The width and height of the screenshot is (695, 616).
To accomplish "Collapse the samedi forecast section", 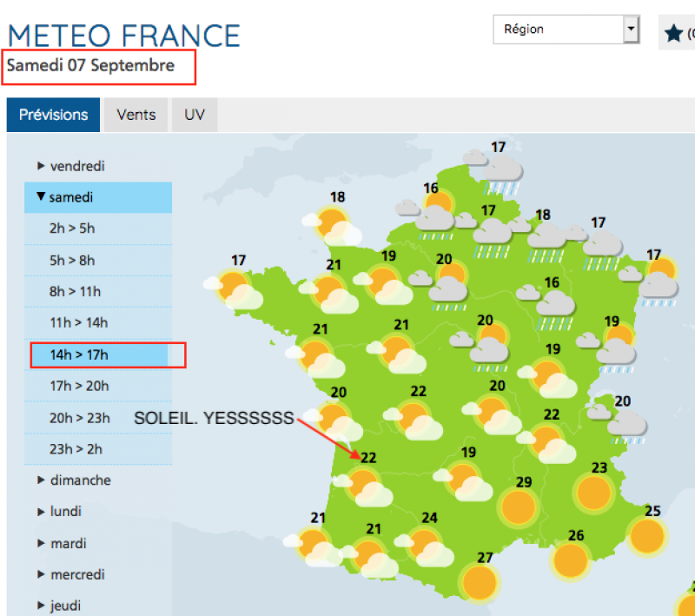I will pos(98,197).
